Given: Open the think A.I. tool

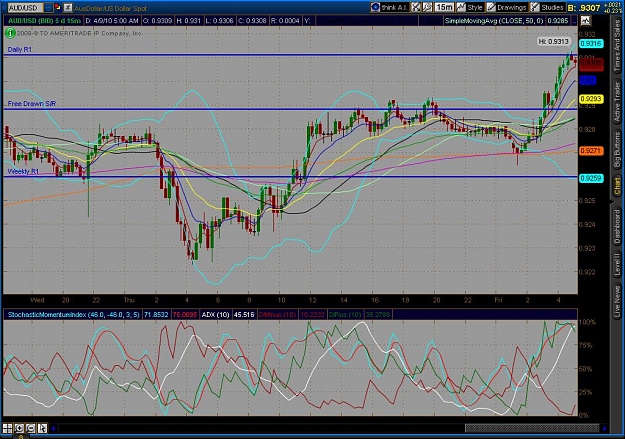Looking at the screenshot, I should [x=389, y=7].
